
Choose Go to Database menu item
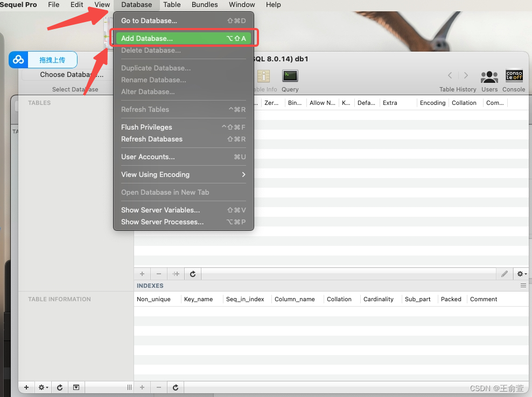[x=184, y=20]
